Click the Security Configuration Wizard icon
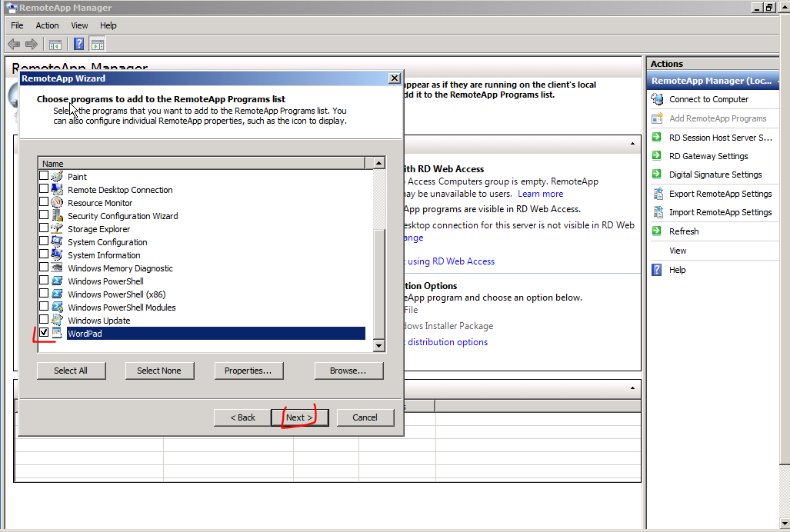790x532 pixels. point(57,215)
